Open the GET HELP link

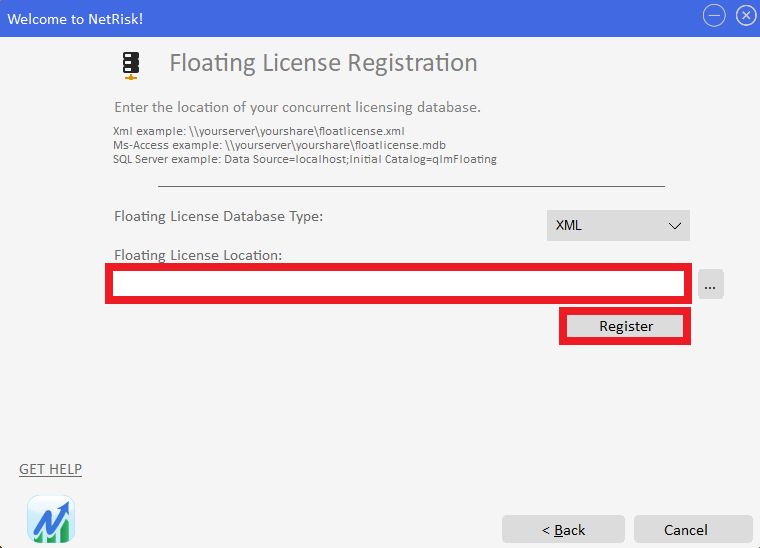50,469
